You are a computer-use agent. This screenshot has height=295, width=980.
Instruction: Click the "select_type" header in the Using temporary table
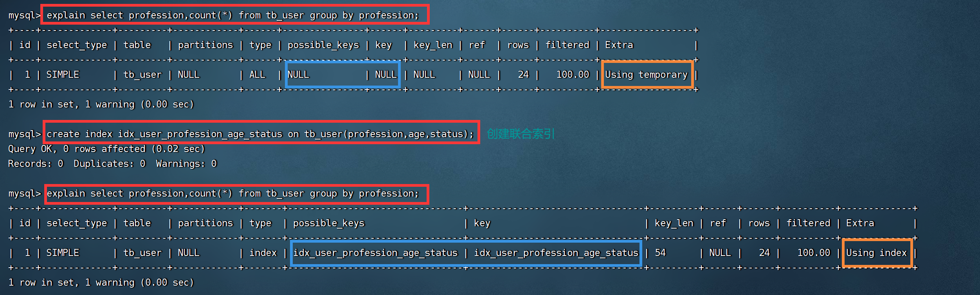pos(77,45)
